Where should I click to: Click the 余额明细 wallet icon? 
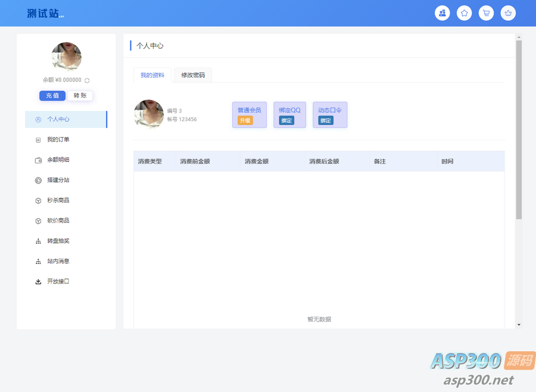point(38,160)
